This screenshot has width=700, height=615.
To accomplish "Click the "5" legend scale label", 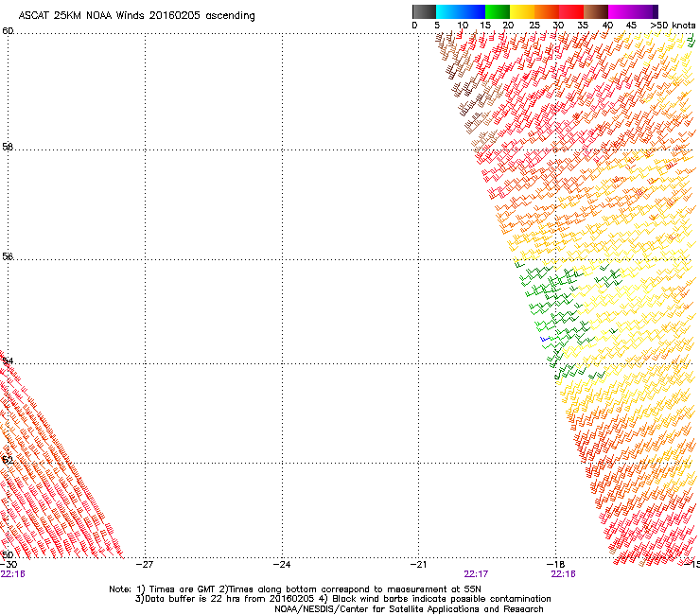I will point(437,26).
